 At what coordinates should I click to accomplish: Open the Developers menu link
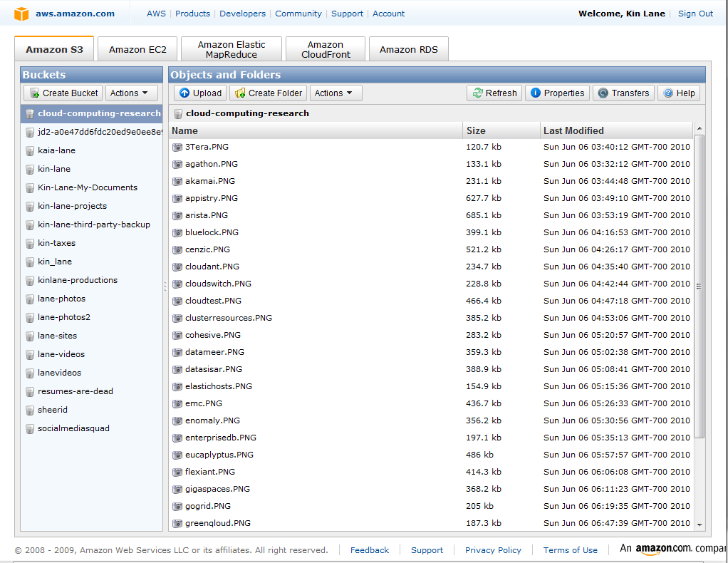tap(242, 14)
